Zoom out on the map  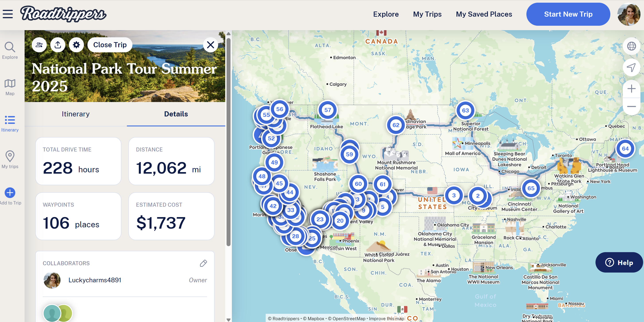click(x=632, y=106)
